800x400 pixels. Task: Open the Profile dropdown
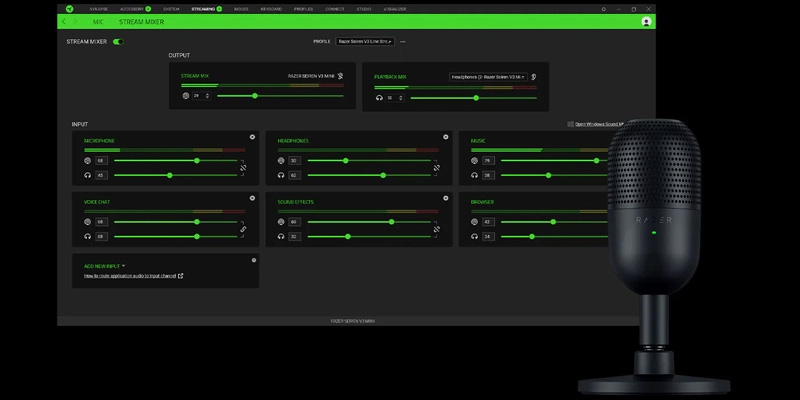pos(365,42)
